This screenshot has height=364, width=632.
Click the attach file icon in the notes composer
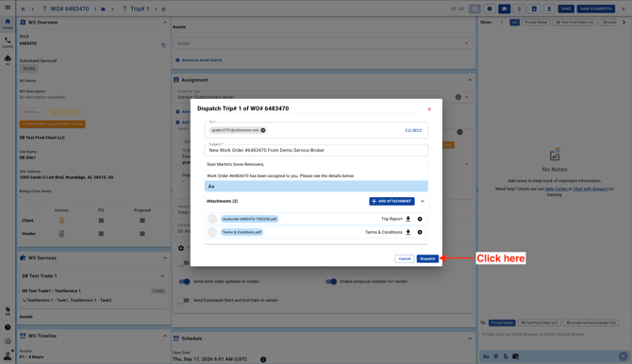click(x=506, y=356)
